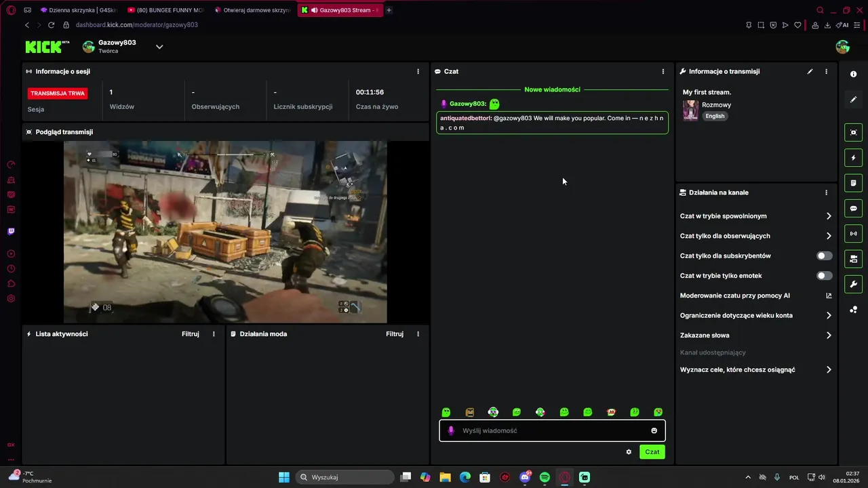Open Opera menu logo
The image size is (868, 488).
[11, 10]
